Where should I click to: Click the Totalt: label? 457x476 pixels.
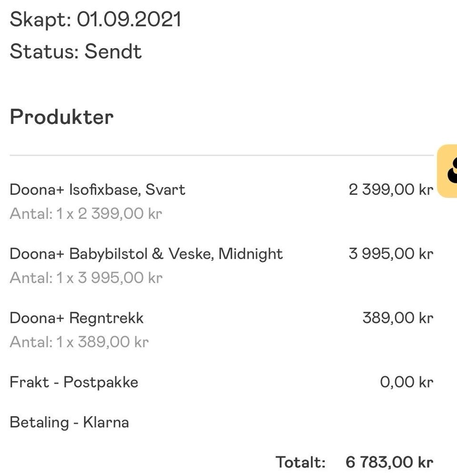point(300,462)
